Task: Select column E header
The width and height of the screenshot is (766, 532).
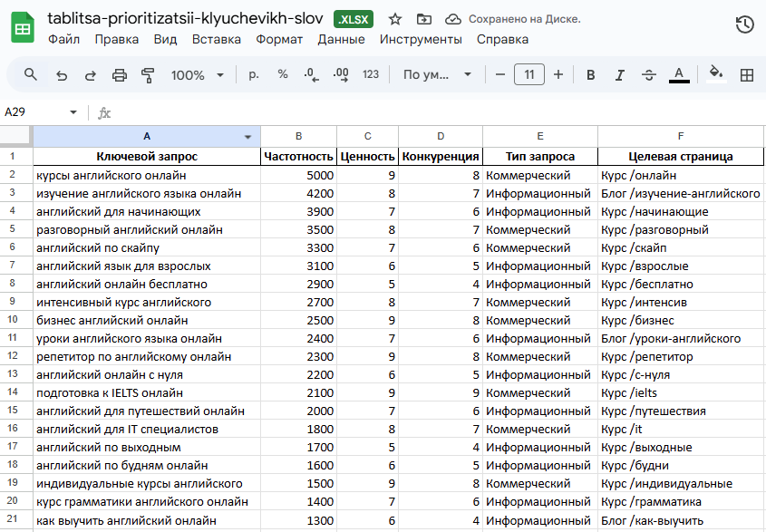Action: point(539,136)
